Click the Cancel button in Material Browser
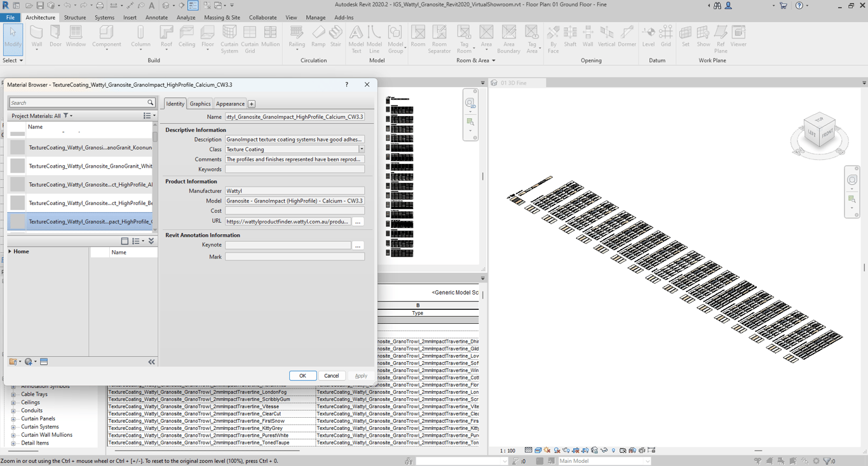The image size is (868, 466). click(x=331, y=376)
